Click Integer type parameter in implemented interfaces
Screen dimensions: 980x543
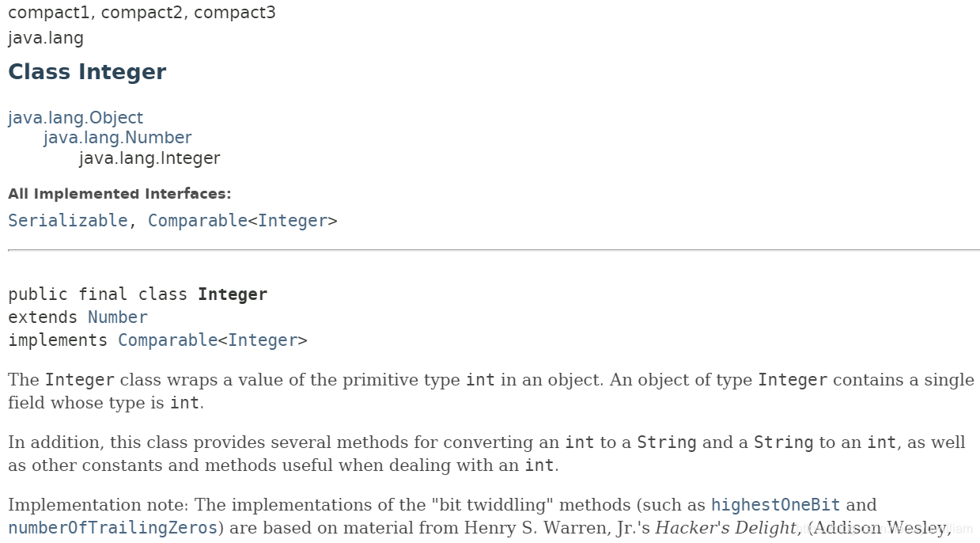point(293,221)
